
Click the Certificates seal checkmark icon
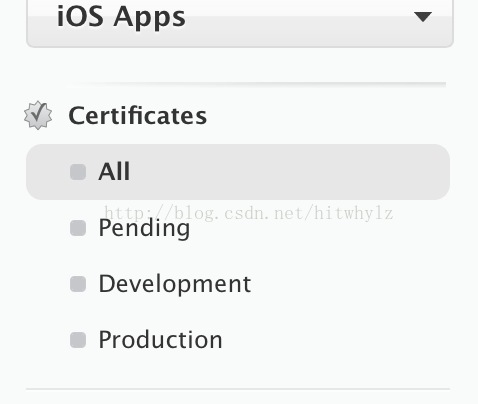pos(38,115)
